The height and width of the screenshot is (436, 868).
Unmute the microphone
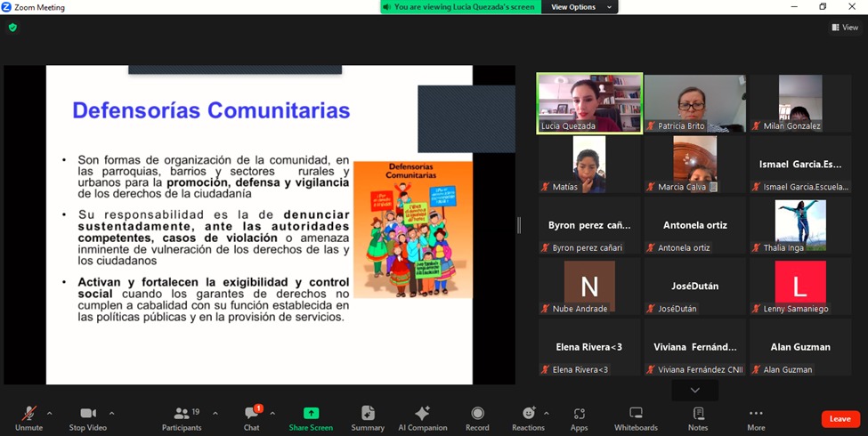pos(28,417)
